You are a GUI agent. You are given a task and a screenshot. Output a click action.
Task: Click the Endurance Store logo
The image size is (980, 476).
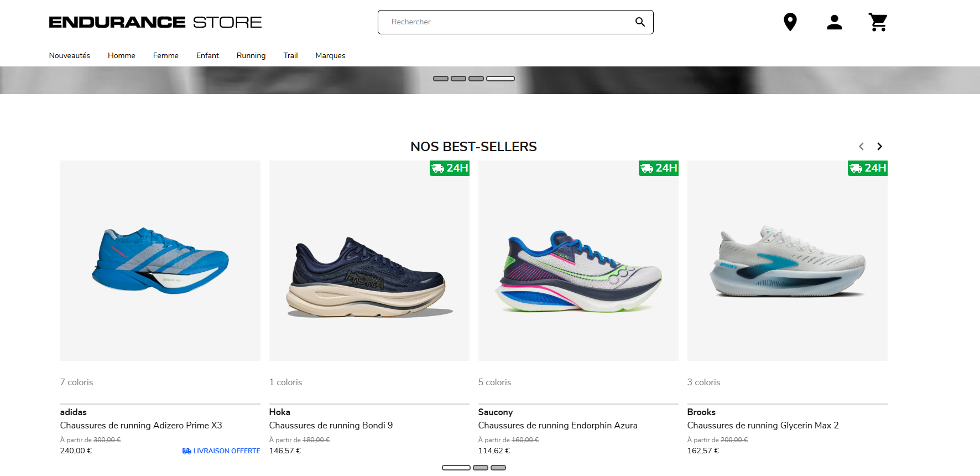(x=155, y=22)
